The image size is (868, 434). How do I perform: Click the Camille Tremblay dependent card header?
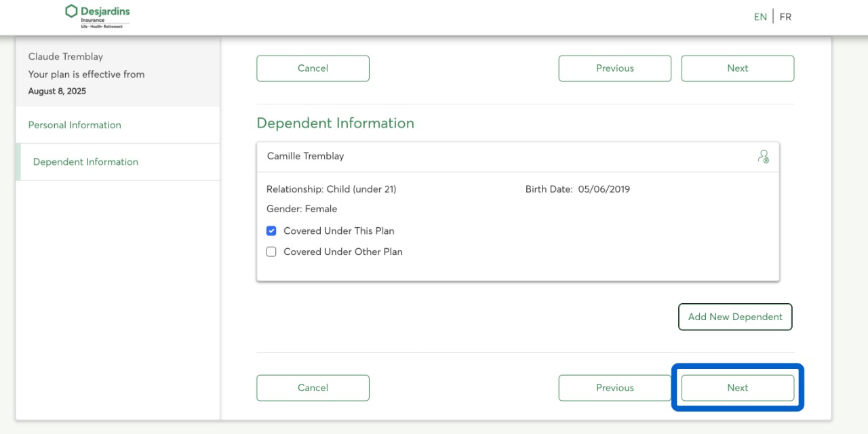click(305, 156)
